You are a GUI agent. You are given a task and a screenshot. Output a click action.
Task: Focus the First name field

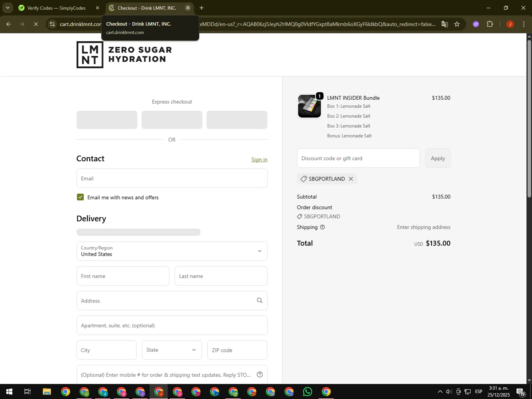pos(123,276)
